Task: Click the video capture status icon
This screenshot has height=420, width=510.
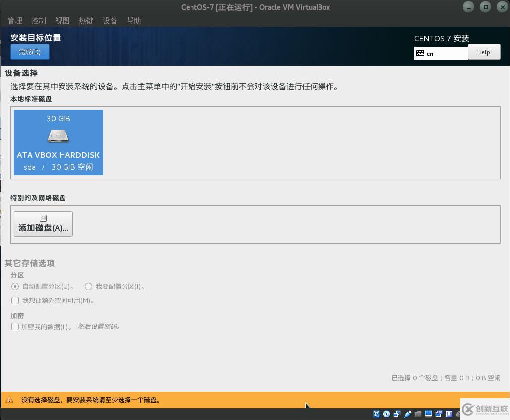Action: coord(439,414)
